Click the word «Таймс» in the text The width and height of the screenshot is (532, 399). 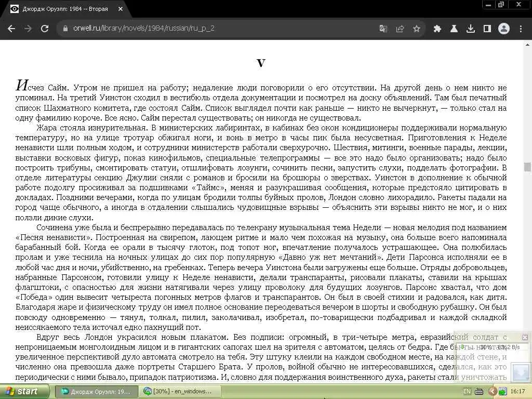tap(208, 188)
